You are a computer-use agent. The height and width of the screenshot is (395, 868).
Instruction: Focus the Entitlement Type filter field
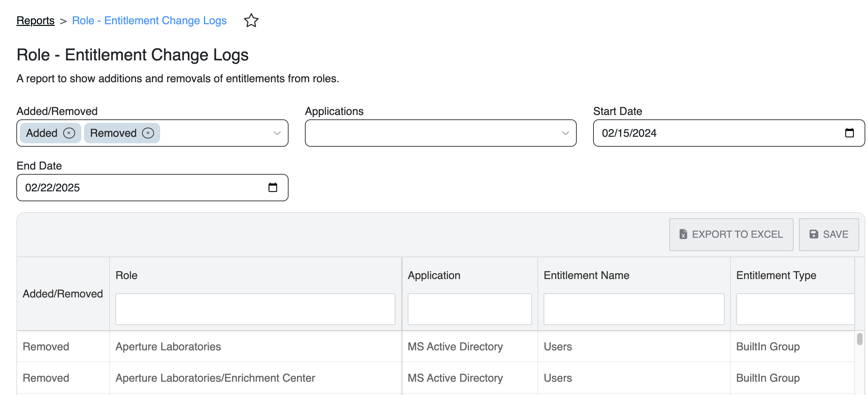pos(795,309)
